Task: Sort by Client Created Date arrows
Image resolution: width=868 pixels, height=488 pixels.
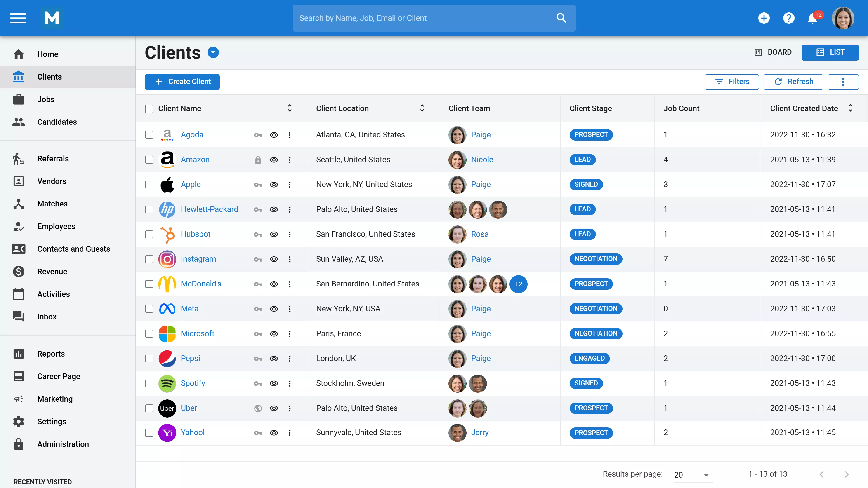Action: (850, 108)
